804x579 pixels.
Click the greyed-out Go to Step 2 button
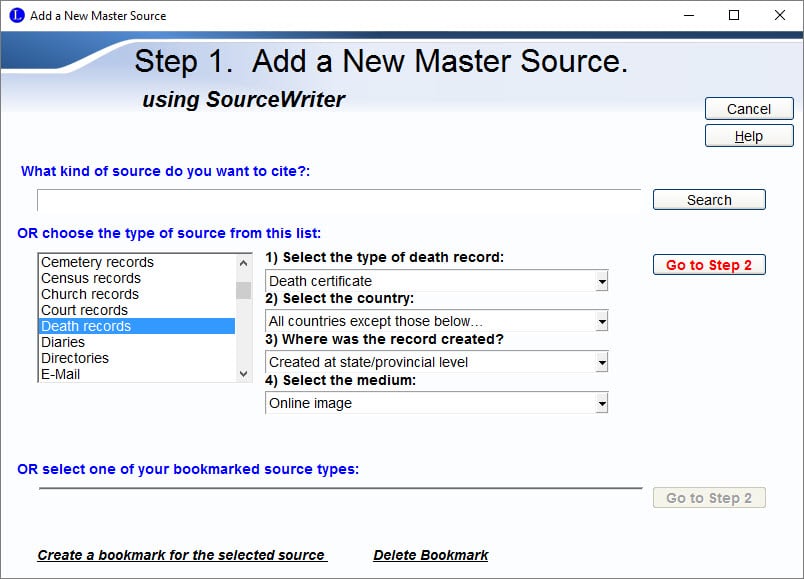[709, 497]
